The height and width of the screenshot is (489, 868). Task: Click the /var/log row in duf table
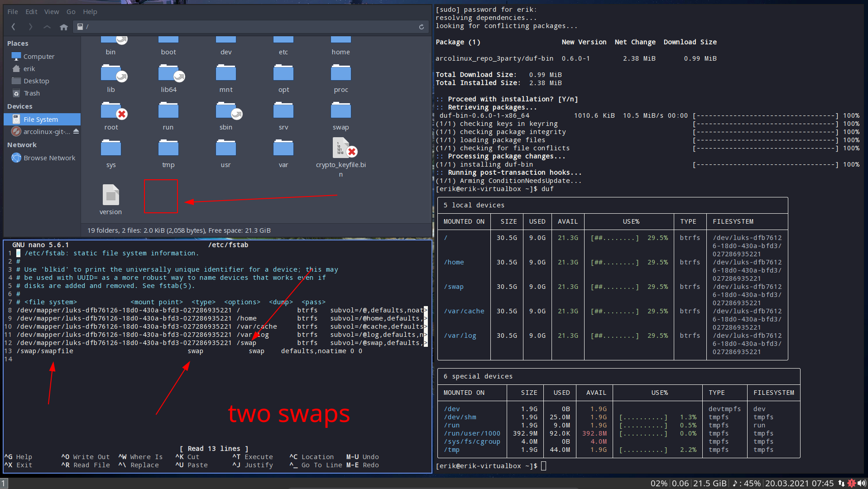pos(613,344)
